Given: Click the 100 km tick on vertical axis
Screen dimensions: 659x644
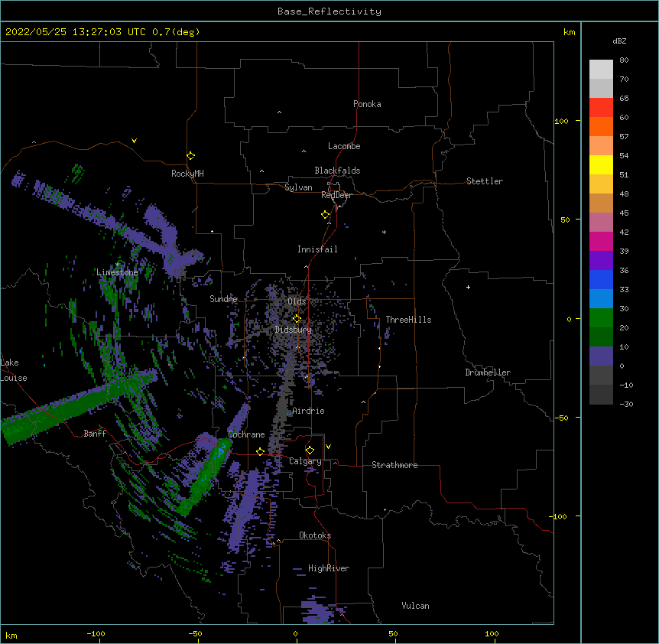Looking at the screenshot, I should tap(561, 121).
